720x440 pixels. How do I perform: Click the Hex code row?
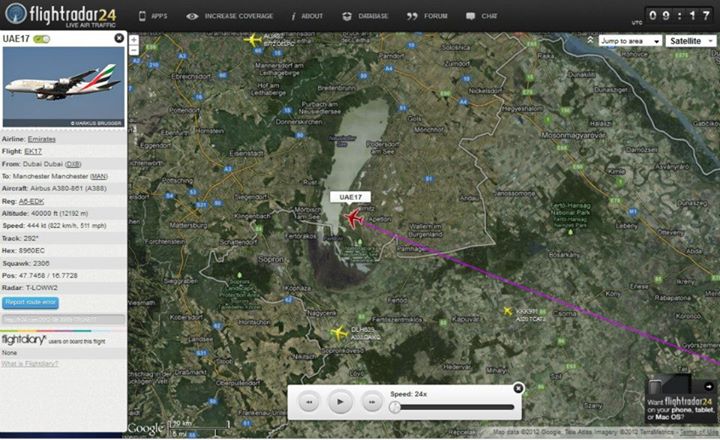click(x=63, y=251)
